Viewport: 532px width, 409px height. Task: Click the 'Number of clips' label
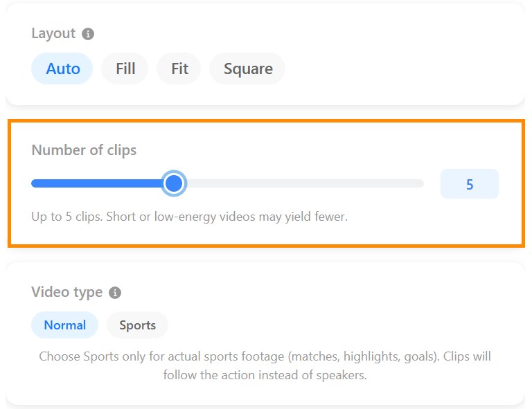click(84, 150)
